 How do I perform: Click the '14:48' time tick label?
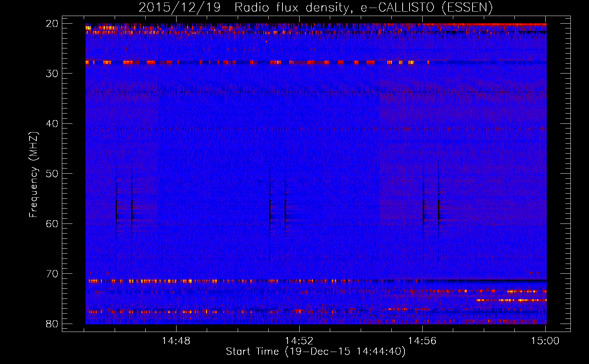pos(176,341)
